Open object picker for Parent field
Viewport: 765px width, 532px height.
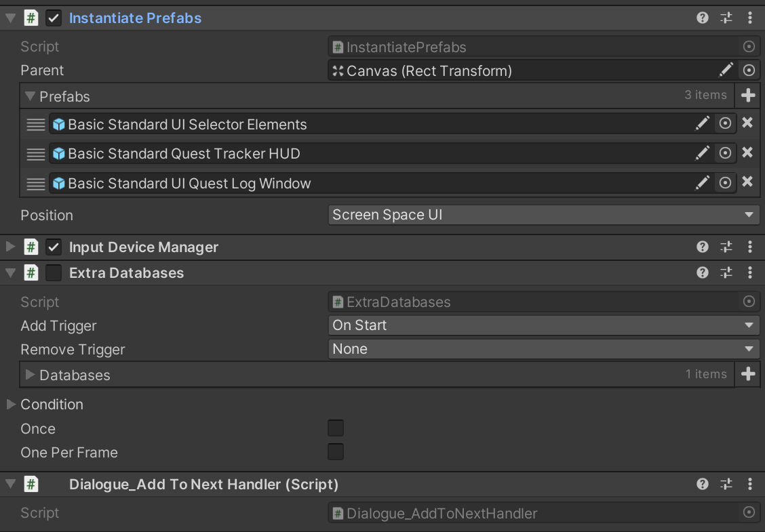click(x=749, y=70)
